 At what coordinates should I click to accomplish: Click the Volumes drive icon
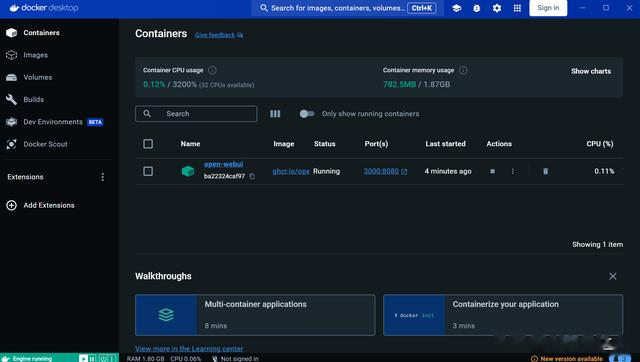pos(11,78)
